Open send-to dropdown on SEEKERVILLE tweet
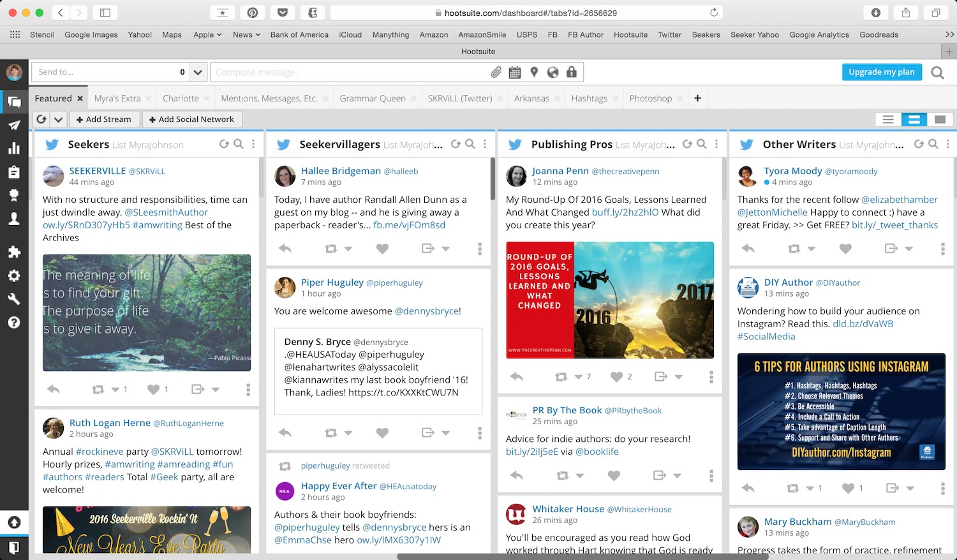 click(x=216, y=389)
